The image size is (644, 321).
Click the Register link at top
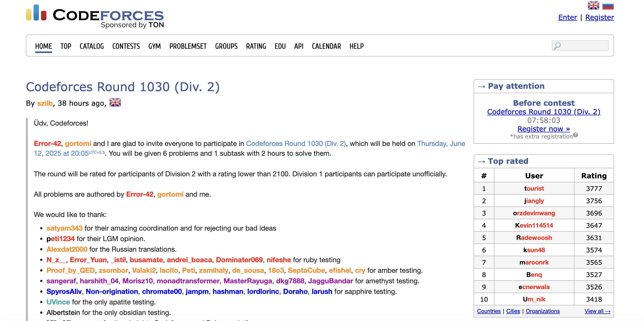pyautogui.click(x=600, y=17)
